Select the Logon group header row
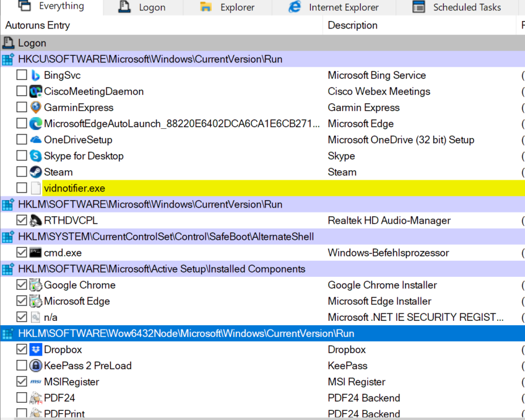 [263, 43]
